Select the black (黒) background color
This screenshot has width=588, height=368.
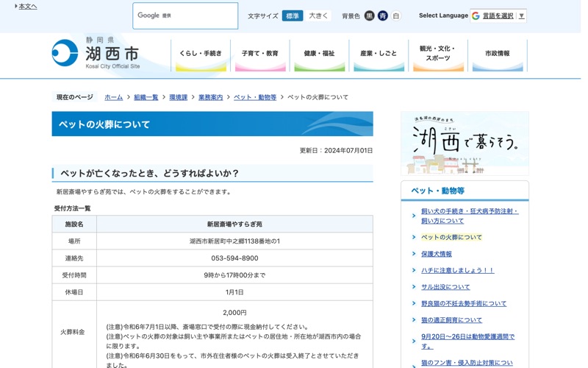(370, 15)
